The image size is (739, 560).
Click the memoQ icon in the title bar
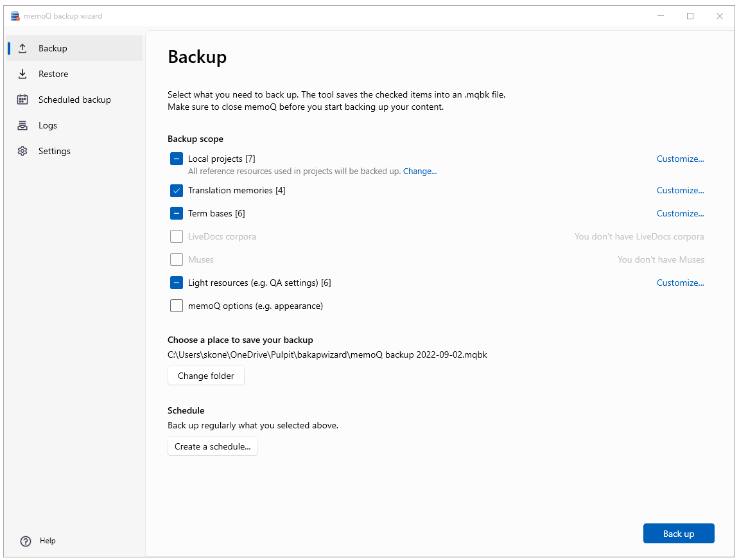[x=14, y=15]
